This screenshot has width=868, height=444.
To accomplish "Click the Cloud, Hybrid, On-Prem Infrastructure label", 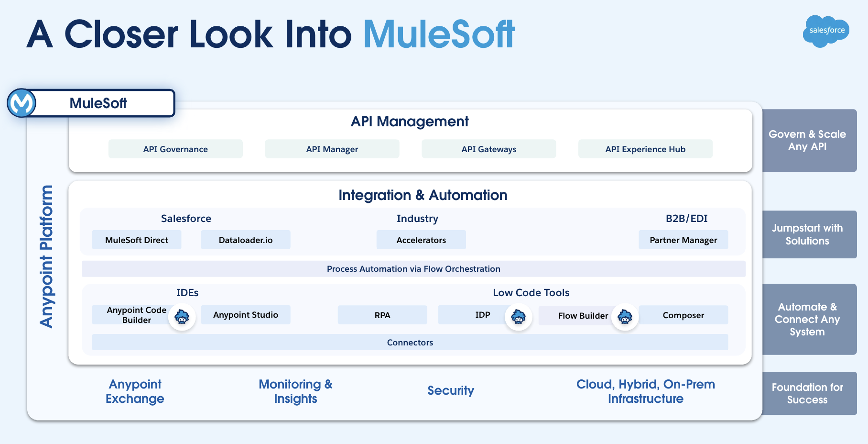I will 646,391.
